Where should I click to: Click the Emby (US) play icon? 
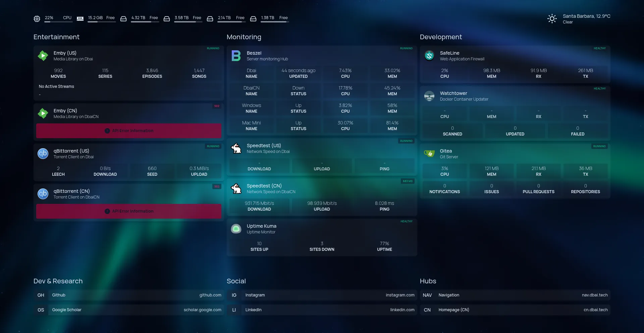point(43,56)
